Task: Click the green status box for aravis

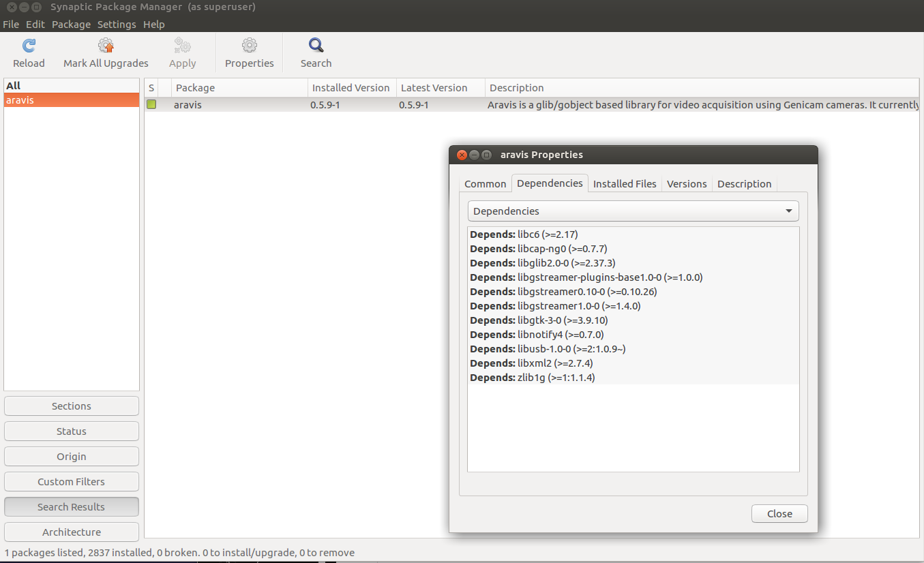Action: click(151, 105)
